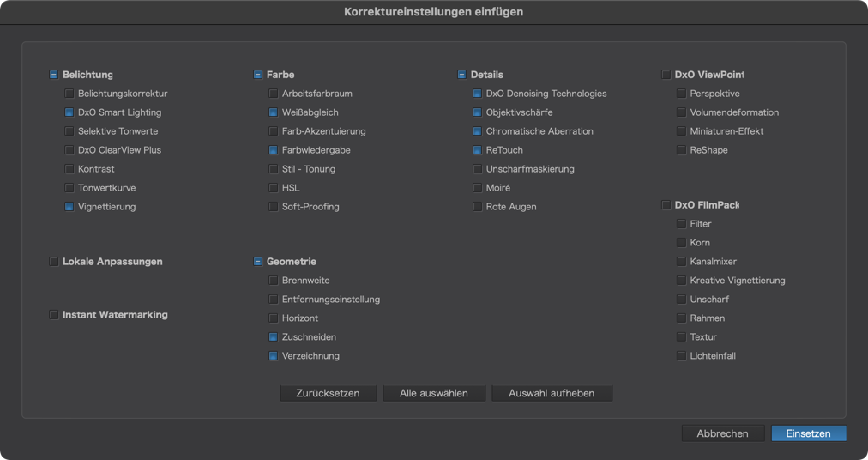Click the Alle auswählen button
The width and height of the screenshot is (868, 460).
point(434,394)
